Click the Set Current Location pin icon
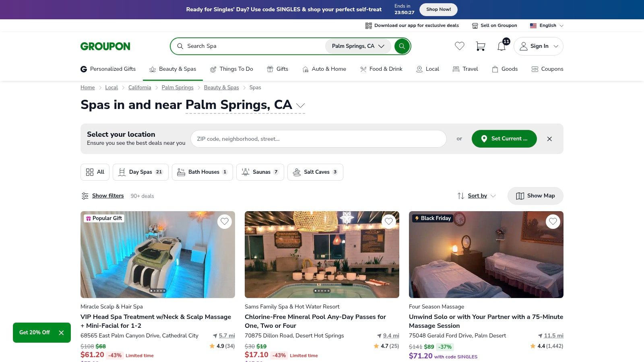Viewport: 644px width, 362px height. [x=485, y=139]
